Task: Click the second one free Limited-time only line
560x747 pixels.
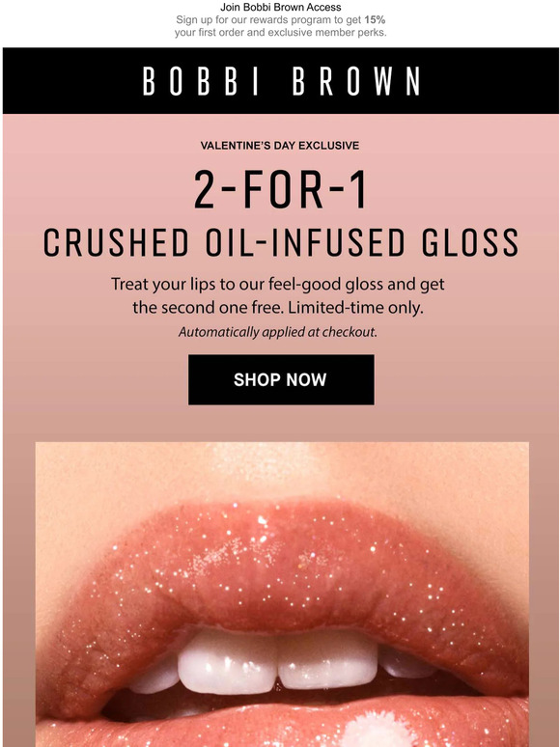Action: coord(278,307)
